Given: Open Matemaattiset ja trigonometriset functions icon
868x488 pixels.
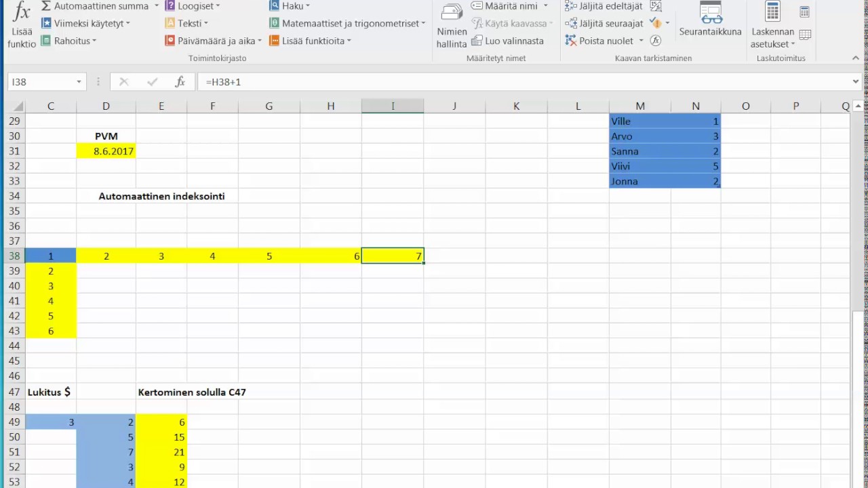Looking at the screenshot, I should [x=274, y=23].
